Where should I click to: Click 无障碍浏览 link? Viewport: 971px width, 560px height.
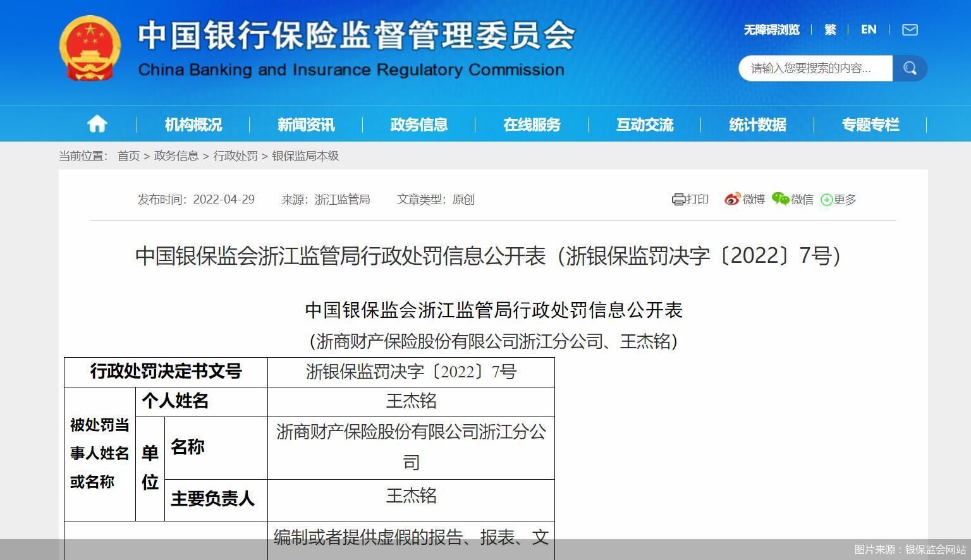771,30
